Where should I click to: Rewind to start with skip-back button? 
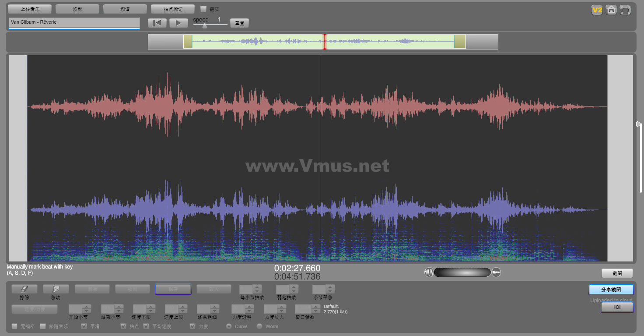coord(157,23)
